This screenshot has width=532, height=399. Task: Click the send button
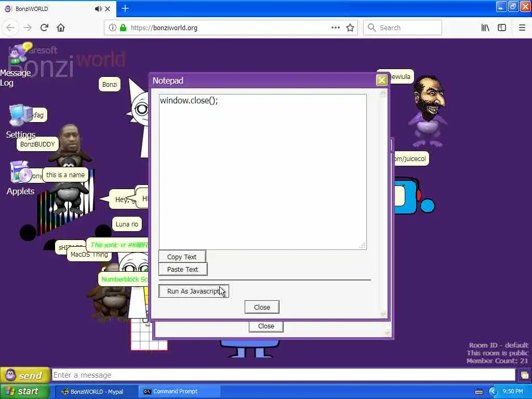(25, 375)
